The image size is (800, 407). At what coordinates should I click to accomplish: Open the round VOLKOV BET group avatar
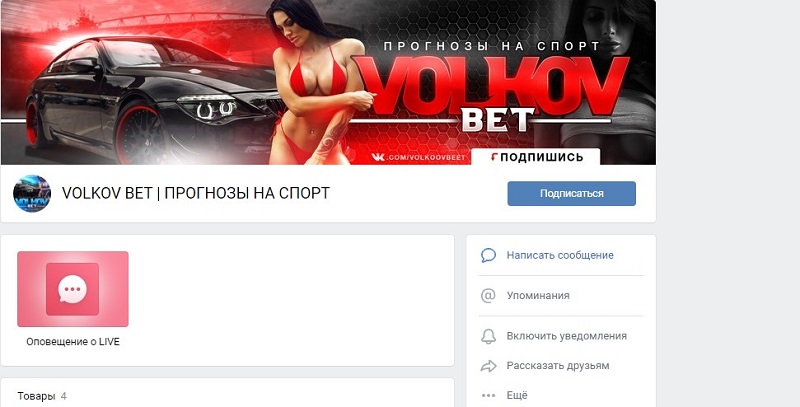pyautogui.click(x=32, y=193)
